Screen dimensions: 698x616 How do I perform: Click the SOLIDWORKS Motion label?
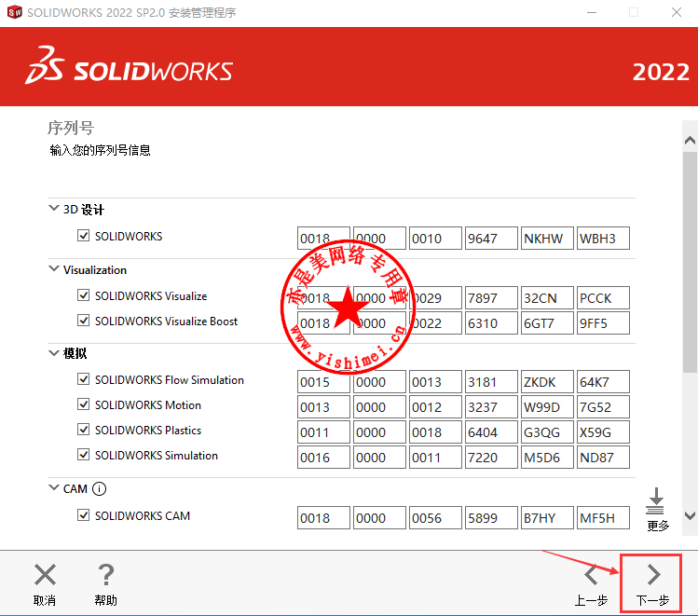coord(148,405)
